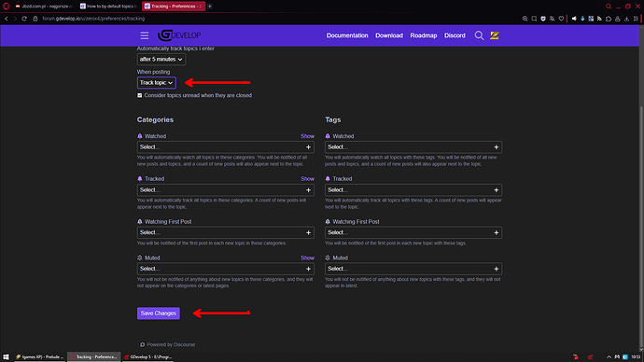Open a new browser tab
Screen dimensions: 644x362
click(209, 7)
